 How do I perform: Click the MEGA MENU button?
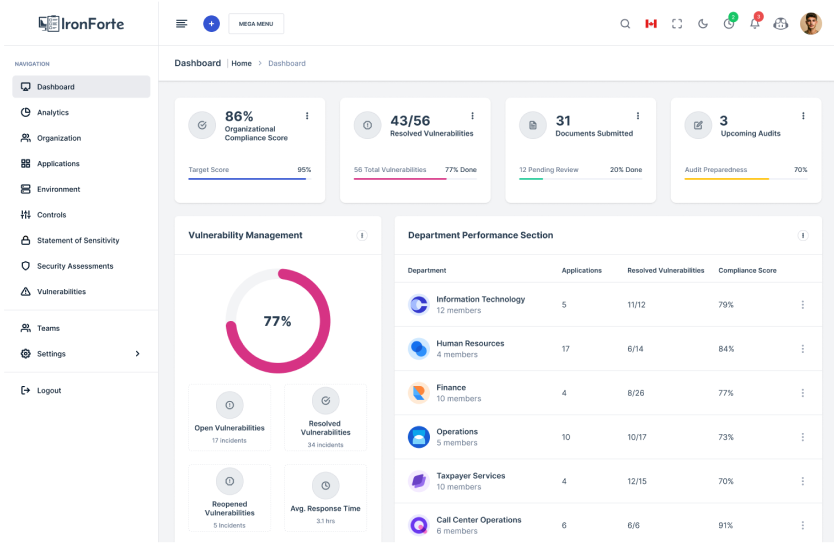[x=256, y=24]
